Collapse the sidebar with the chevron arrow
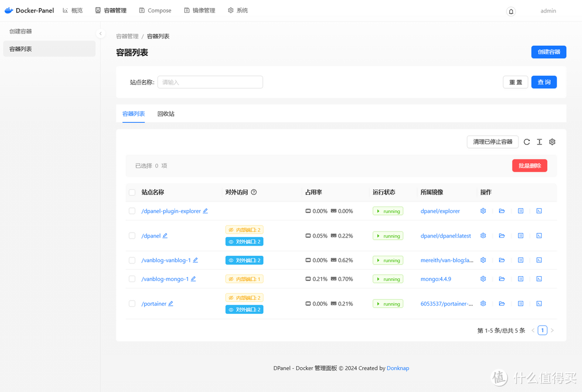This screenshot has height=392, width=582. (100, 33)
